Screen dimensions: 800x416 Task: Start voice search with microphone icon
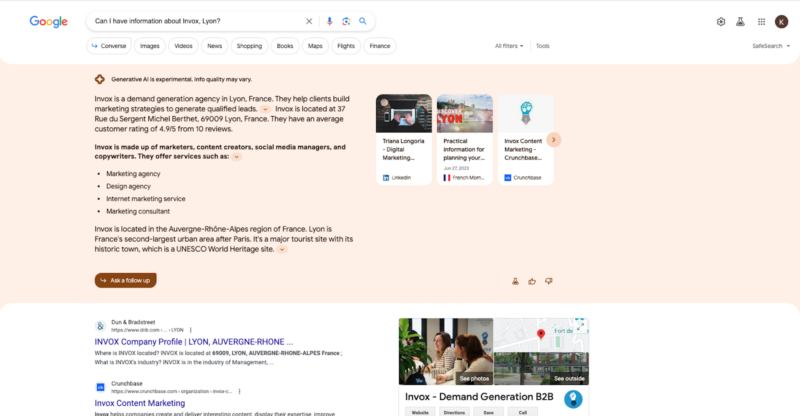tap(329, 21)
